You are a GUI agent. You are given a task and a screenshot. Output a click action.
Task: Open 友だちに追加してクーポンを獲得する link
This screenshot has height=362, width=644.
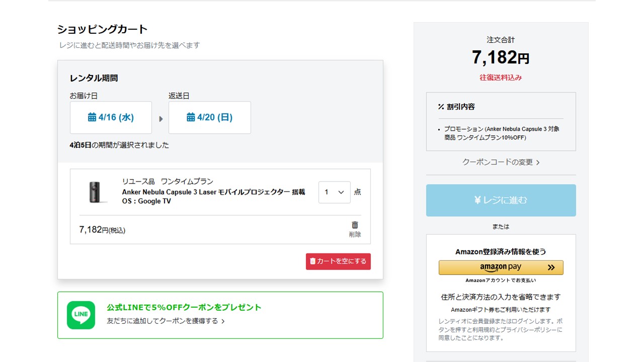[x=166, y=321]
